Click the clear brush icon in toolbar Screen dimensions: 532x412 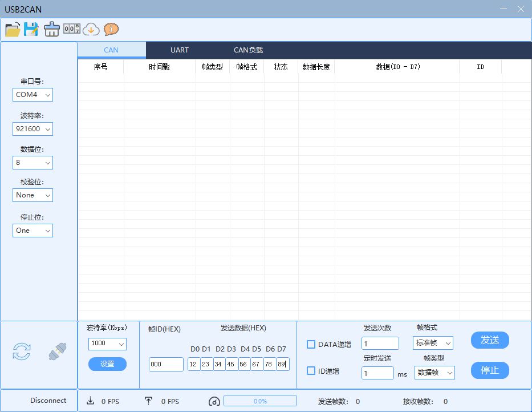click(x=51, y=29)
